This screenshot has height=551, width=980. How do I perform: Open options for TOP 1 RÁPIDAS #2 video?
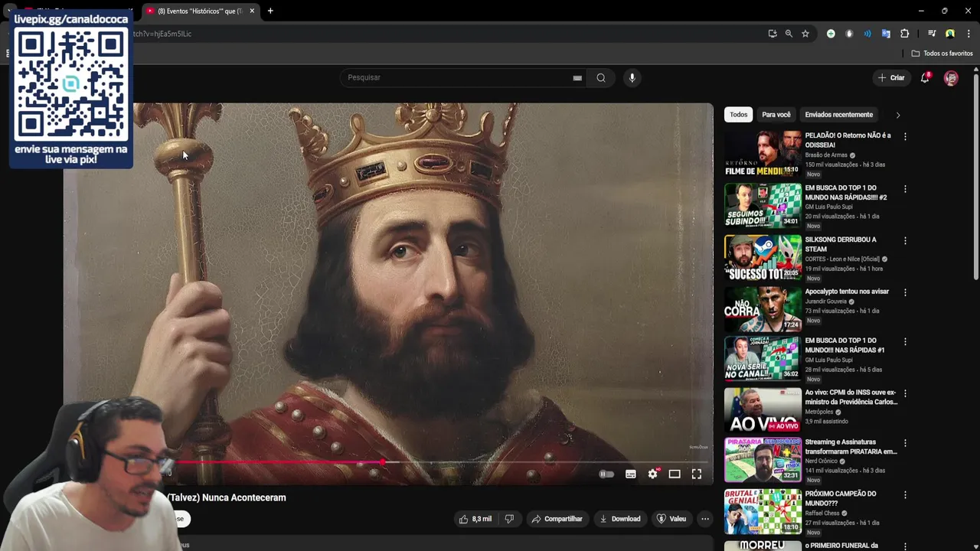click(x=905, y=188)
